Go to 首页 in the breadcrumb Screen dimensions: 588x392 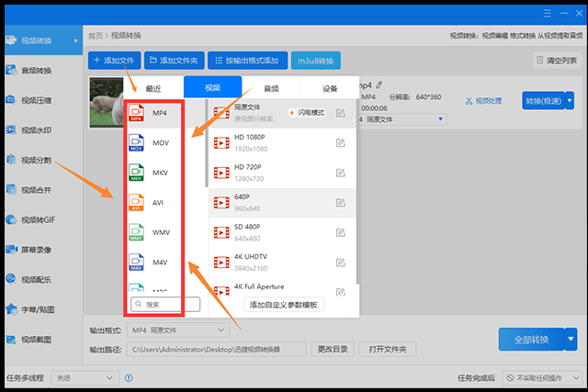96,36
